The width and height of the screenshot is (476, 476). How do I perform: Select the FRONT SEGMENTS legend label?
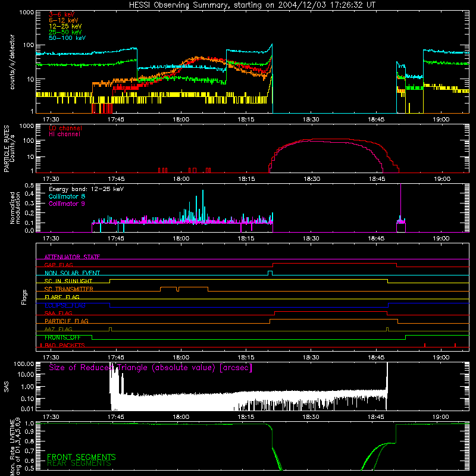(x=82, y=457)
